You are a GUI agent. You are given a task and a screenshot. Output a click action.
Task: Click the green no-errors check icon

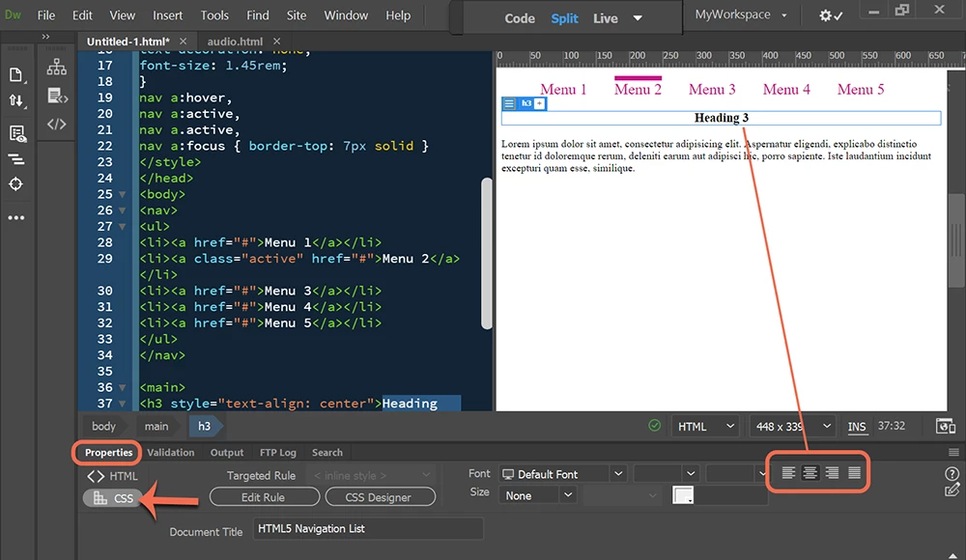(654, 426)
